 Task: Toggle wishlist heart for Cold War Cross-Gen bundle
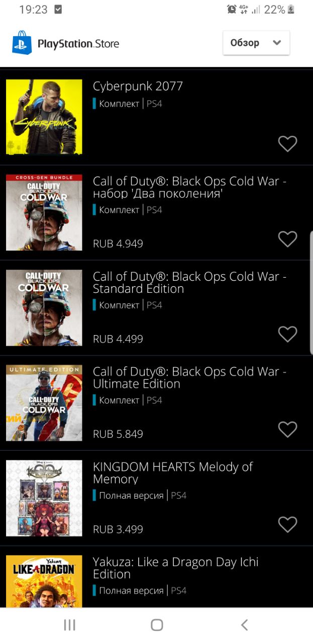pos(288,239)
